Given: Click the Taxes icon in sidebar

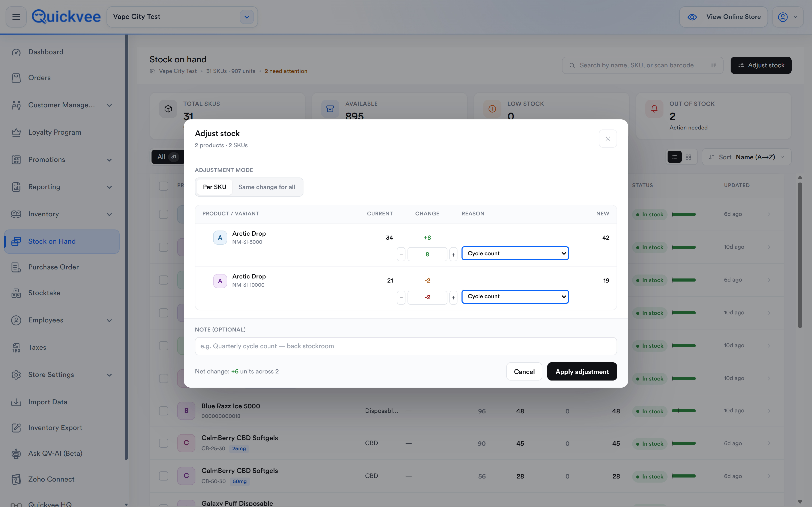Looking at the screenshot, I should tap(16, 348).
